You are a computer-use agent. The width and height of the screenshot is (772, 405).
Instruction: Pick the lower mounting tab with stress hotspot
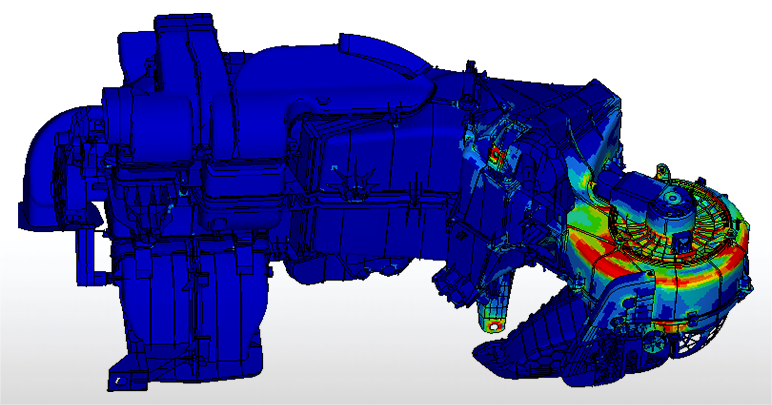(492, 319)
